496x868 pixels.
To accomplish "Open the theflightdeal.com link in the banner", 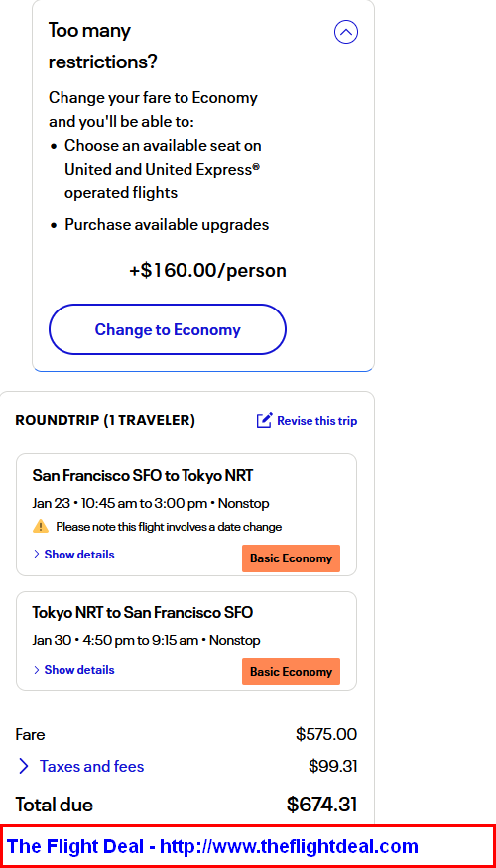I will coord(289,846).
